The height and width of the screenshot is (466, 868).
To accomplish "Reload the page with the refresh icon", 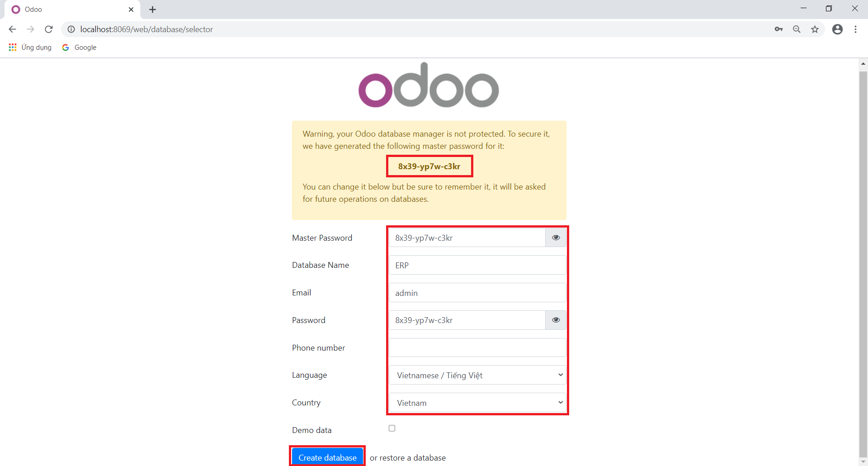I will tap(48, 29).
